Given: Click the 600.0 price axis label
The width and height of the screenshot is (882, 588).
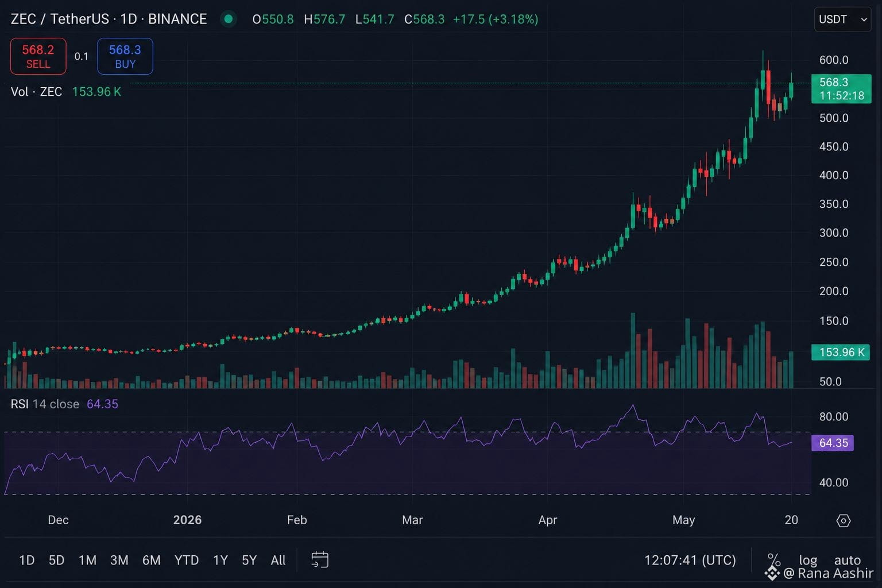Looking at the screenshot, I should tap(834, 60).
